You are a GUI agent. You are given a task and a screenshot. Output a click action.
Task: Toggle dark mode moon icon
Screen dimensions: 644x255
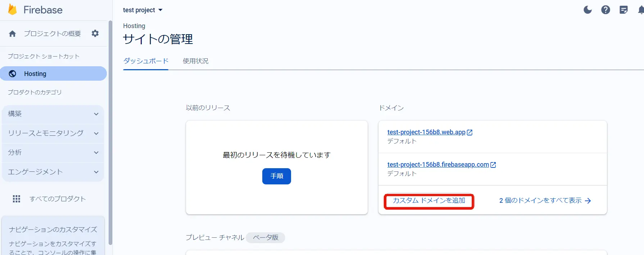point(588,10)
